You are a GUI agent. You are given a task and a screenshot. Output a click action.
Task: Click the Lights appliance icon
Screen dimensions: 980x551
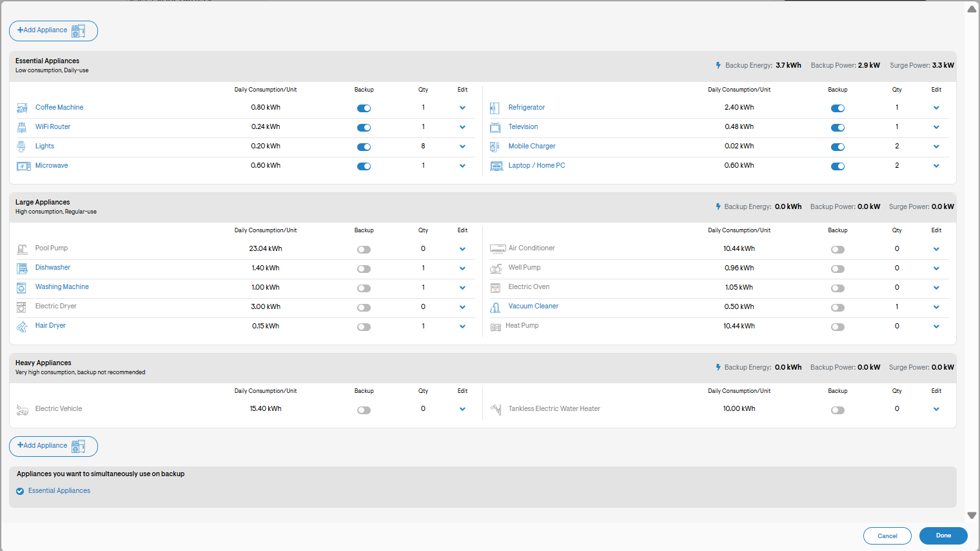pos(21,147)
